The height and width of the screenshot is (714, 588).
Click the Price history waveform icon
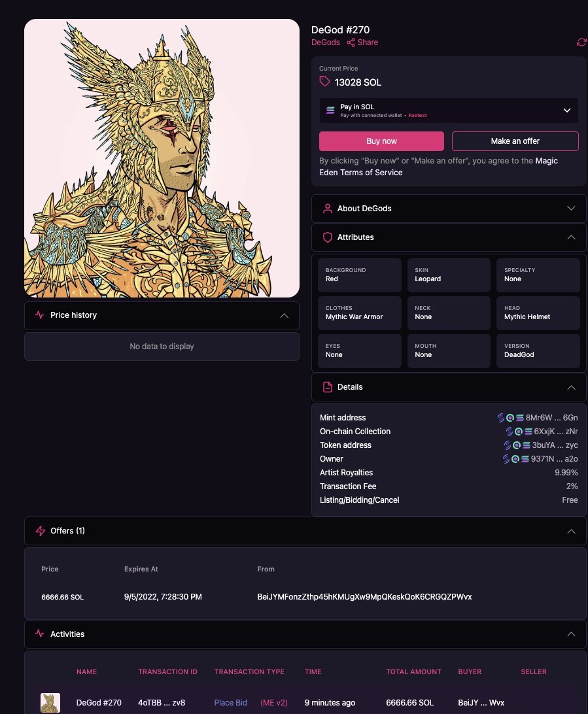[x=39, y=315]
